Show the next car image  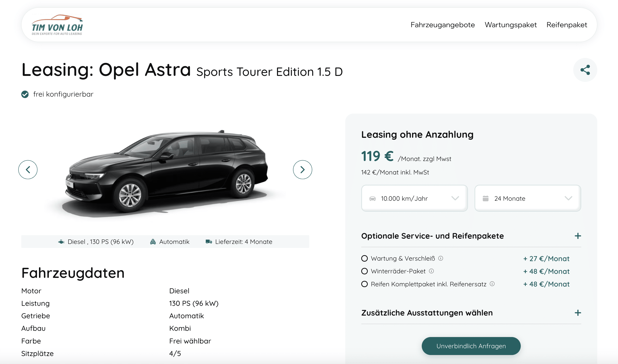pos(302,170)
